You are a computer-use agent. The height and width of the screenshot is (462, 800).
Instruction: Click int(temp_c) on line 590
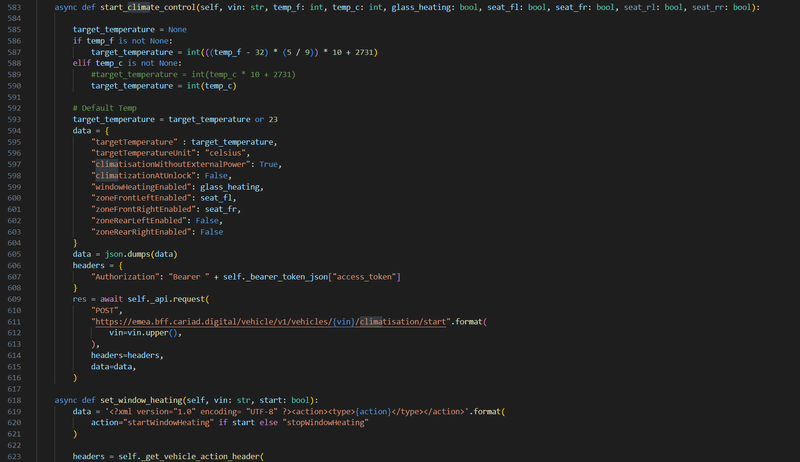click(x=212, y=86)
